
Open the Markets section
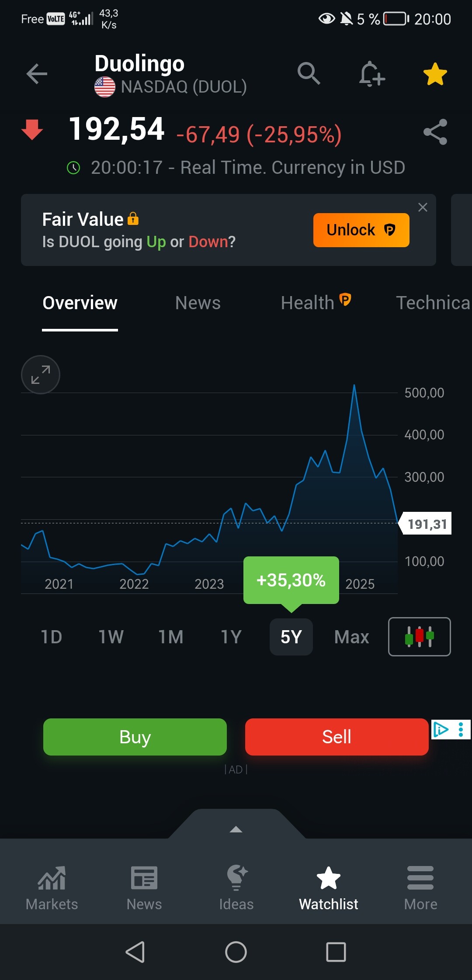[52, 888]
